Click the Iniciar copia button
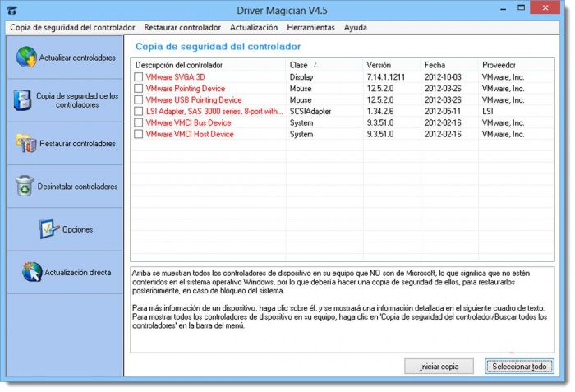The image size is (575, 392). pos(439,367)
